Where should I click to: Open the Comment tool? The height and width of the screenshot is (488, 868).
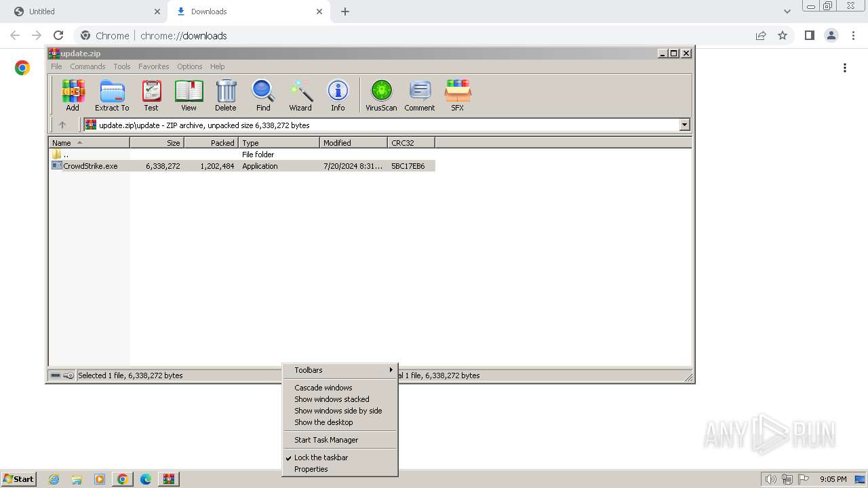click(x=420, y=95)
